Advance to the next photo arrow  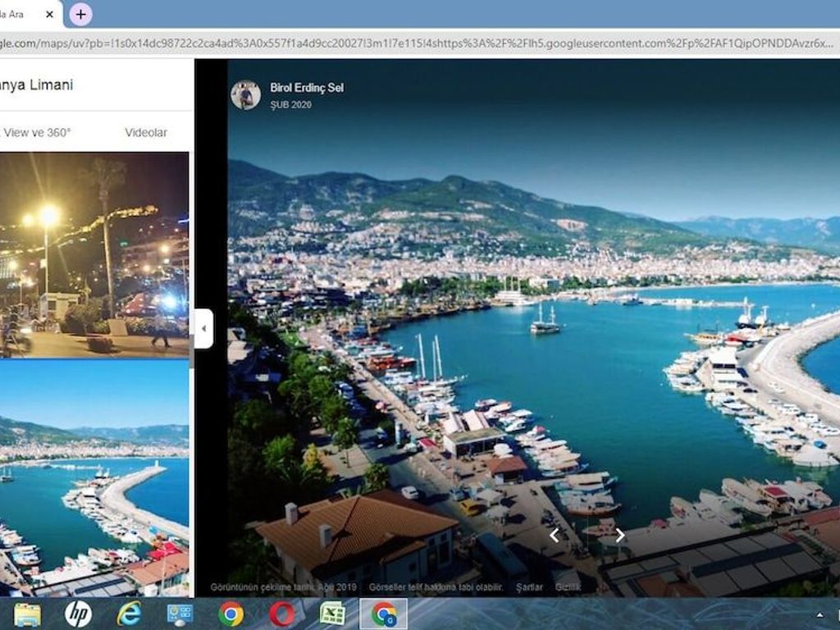(x=620, y=535)
